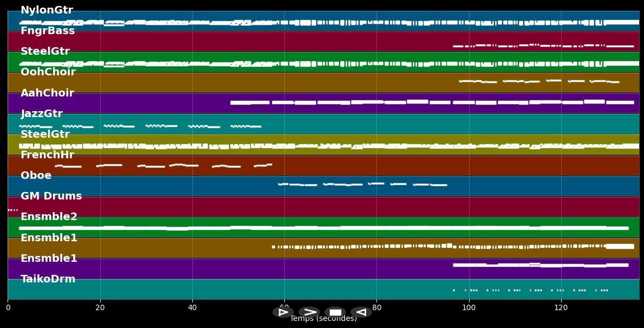Click the GM Drums track label

pyautogui.click(x=51, y=196)
